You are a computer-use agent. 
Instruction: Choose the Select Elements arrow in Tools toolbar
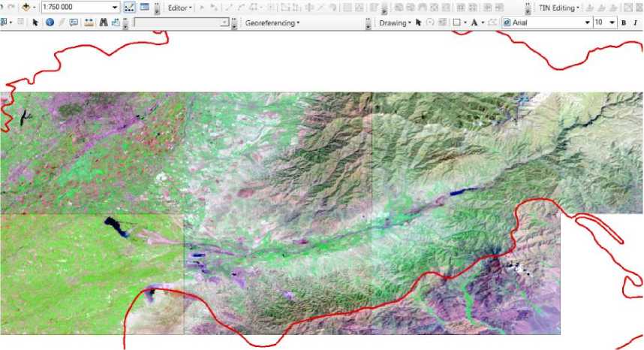[35, 23]
